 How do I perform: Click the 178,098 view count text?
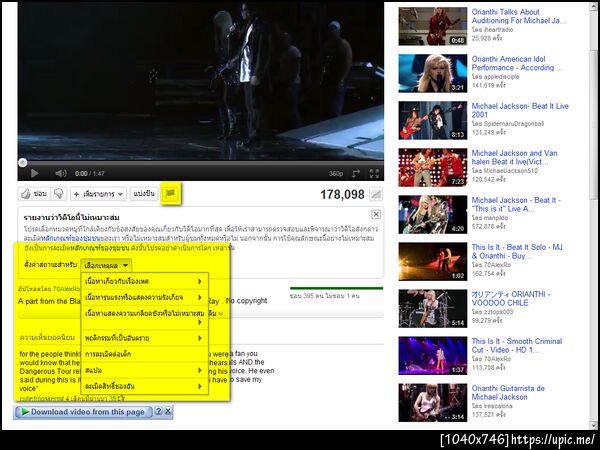pos(342,194)
